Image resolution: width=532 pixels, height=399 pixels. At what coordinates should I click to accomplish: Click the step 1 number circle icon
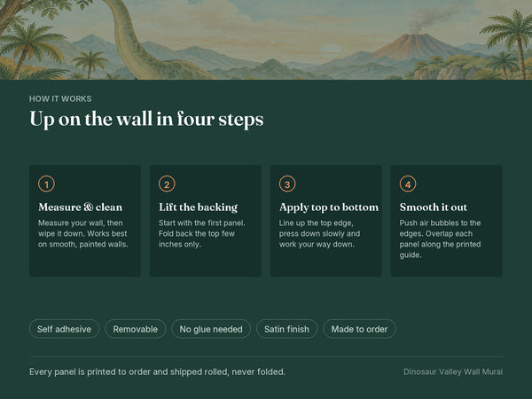pyautogui.click(x=46, y=184)
